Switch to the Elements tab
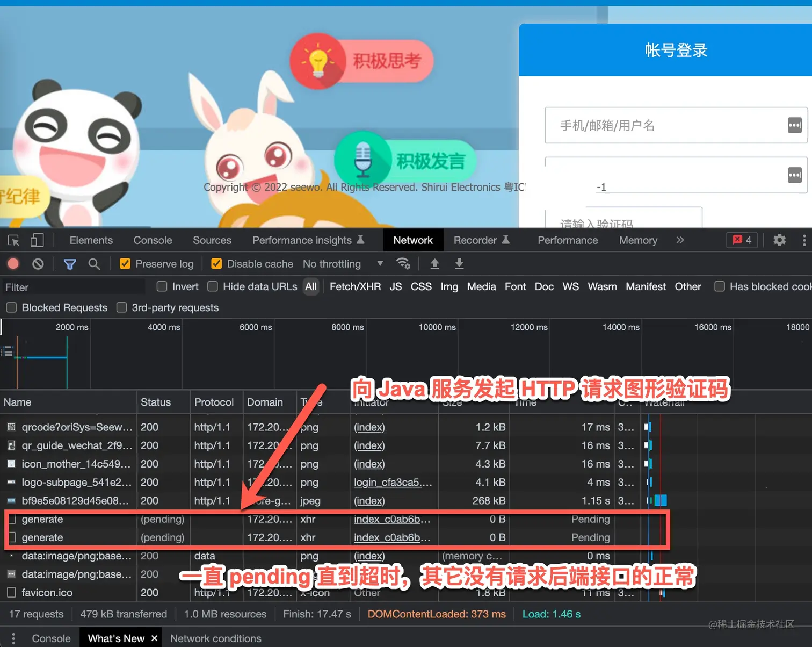This screenshot has width=812, height=647. click(91, 240)
